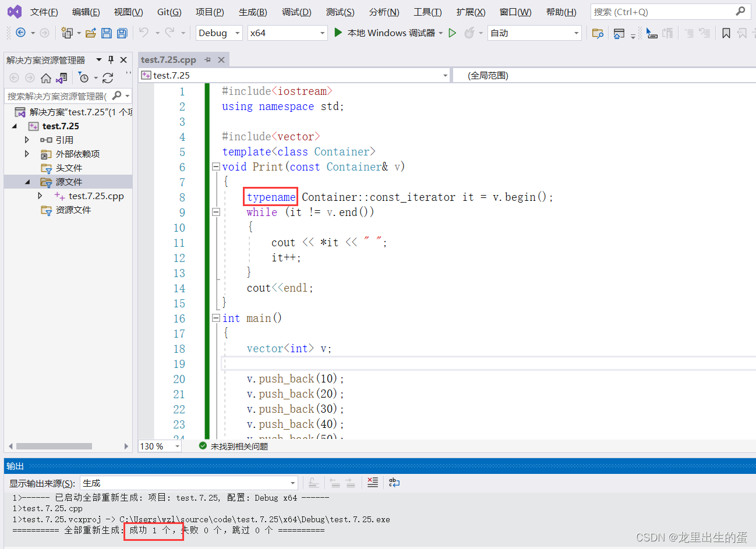The width and height of the screenshot is (756, 549).
Task: Open the 文件(F) menu
Action: coord(44,12)
